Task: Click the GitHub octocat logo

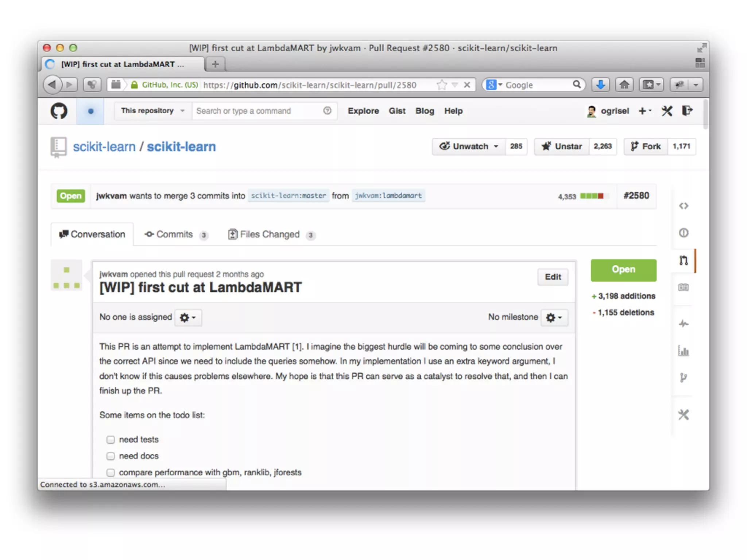Action: (x=59, y=111)
